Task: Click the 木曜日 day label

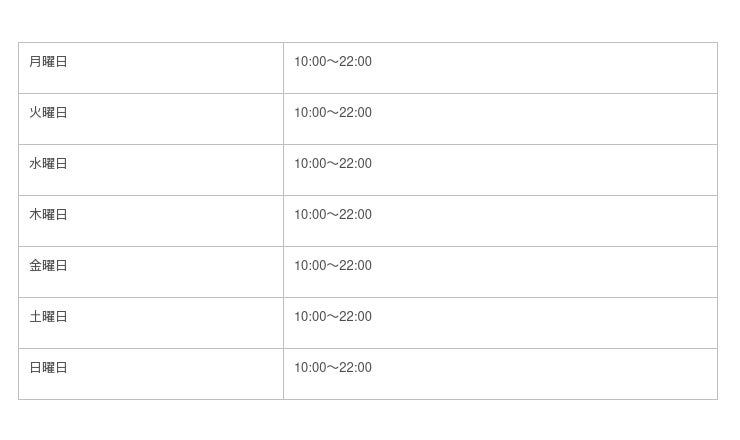Action: coord(48,214)
